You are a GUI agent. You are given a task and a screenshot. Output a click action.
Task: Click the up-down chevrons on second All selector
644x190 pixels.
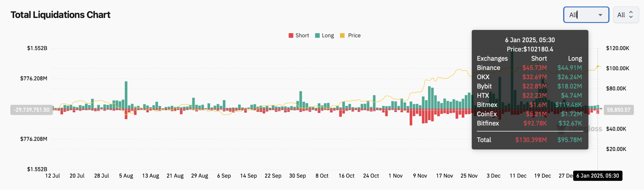pyautogui.click(x=631, y=15)
